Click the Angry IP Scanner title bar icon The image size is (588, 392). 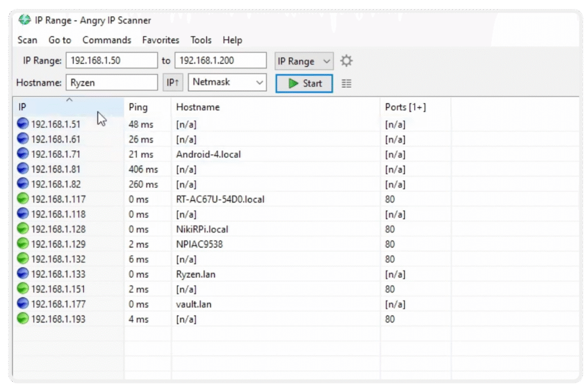click(25, 20)
